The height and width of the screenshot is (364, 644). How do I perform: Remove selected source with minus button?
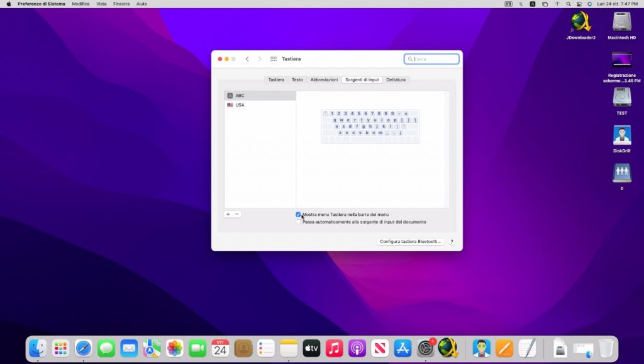[237, 214]
